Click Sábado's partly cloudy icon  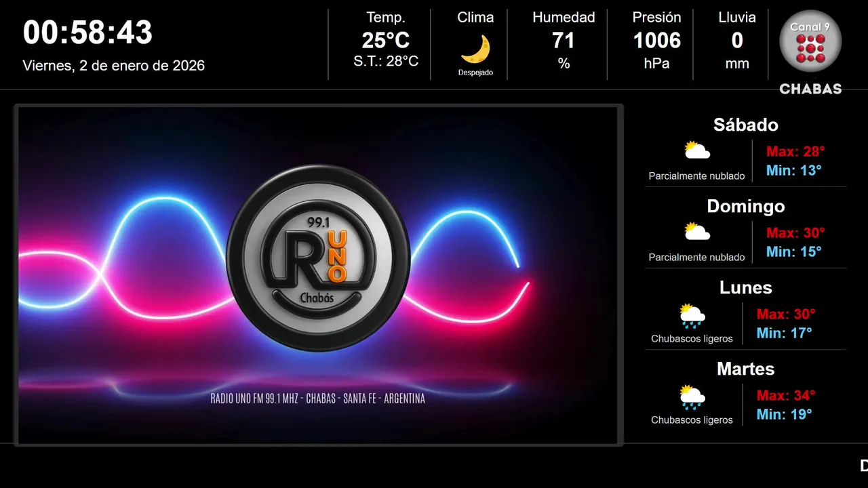click(696, 150)
